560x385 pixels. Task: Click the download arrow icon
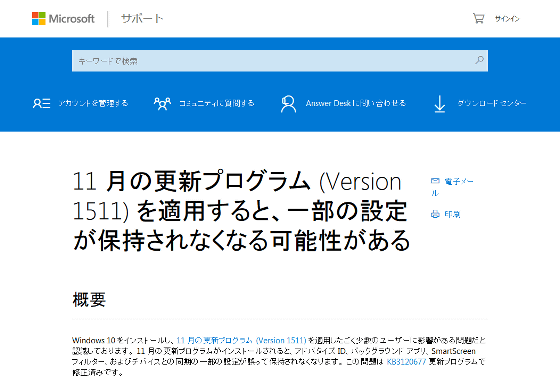[x=440, y=104]
